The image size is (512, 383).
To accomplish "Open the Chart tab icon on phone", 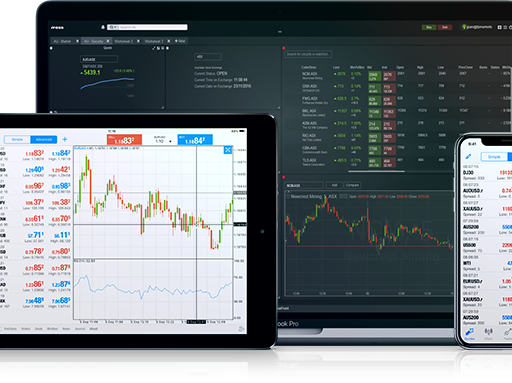I will pos(489,333).
